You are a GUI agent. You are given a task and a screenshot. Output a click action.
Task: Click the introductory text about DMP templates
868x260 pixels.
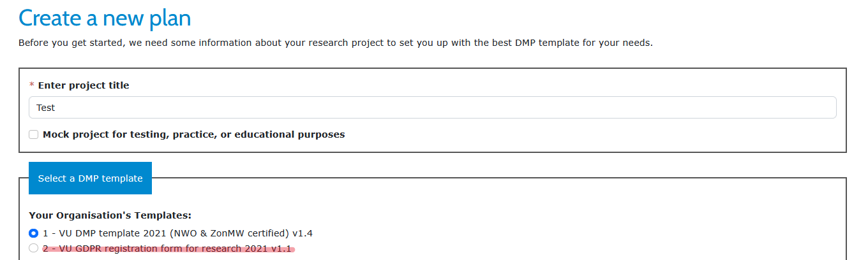[x=335, y=43]
